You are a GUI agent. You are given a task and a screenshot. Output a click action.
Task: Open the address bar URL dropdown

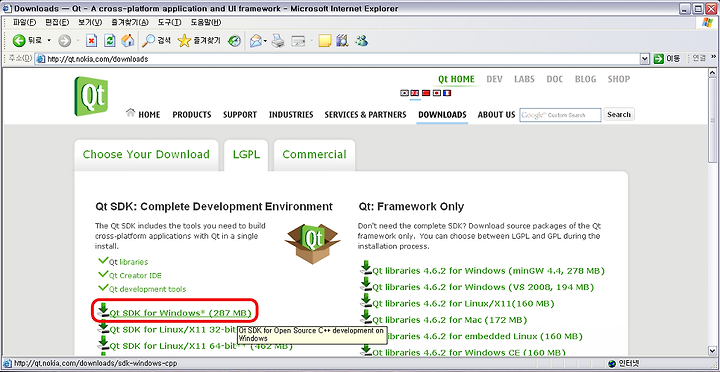click(645, 59)
